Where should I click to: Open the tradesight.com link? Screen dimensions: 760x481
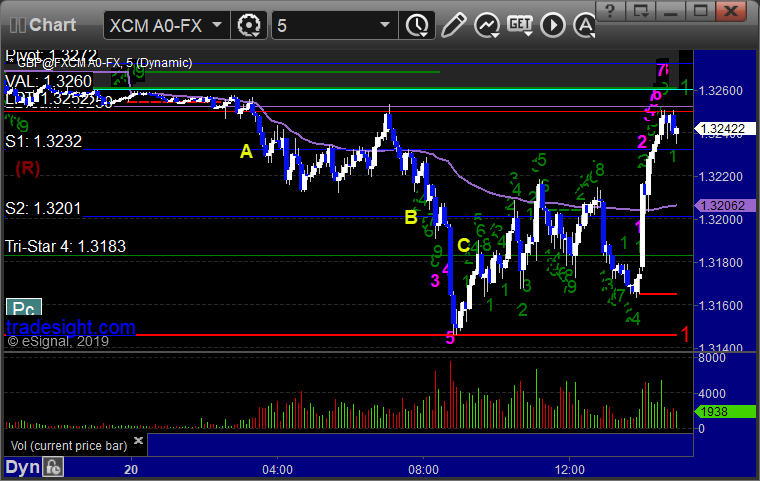pyautogui.click(x=71, y=327)
